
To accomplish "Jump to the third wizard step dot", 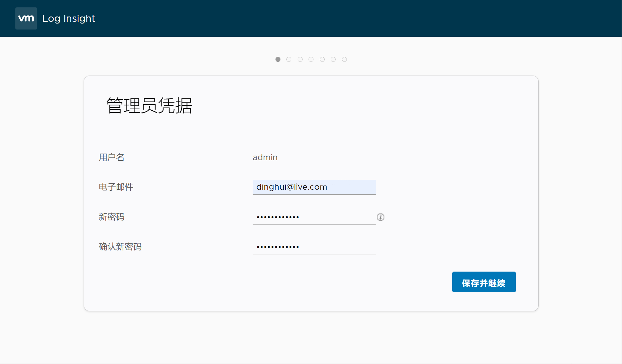I will [300, 59].
